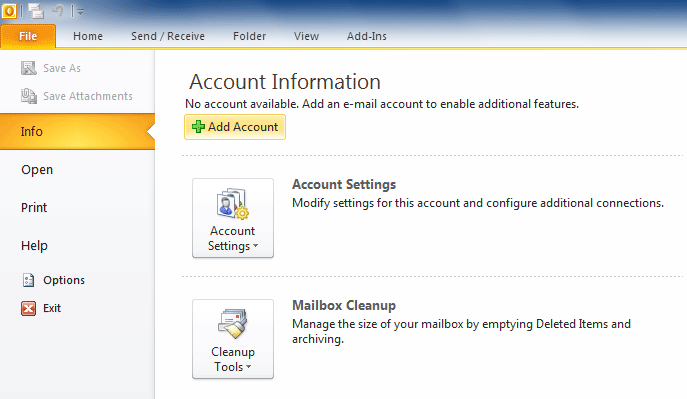The height and width of the screenshot is (399, 687).
Task: Click the Send/Receive All Folders quick access icon
Action: click(36, 11)
